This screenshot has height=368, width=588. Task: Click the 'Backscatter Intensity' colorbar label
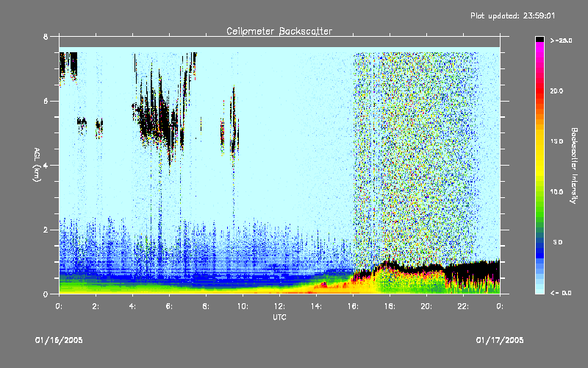click(x=574, y=166)
